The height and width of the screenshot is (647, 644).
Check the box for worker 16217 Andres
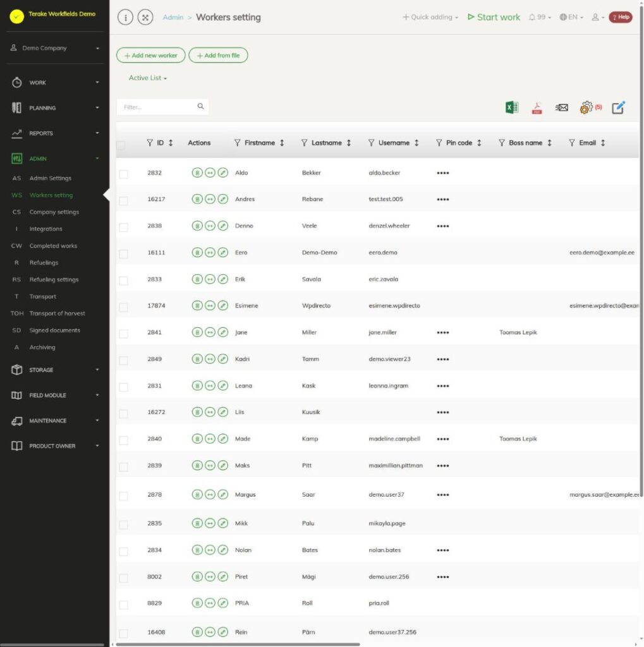(123, 201)
